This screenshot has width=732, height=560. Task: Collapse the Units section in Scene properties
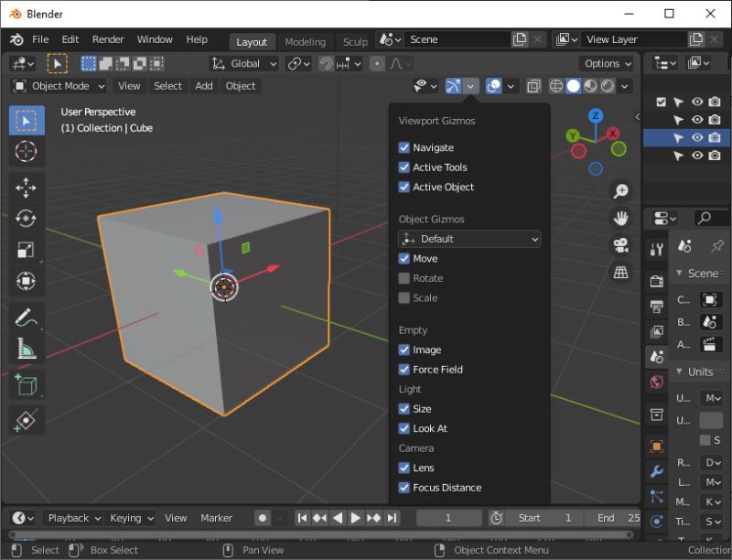681,372
